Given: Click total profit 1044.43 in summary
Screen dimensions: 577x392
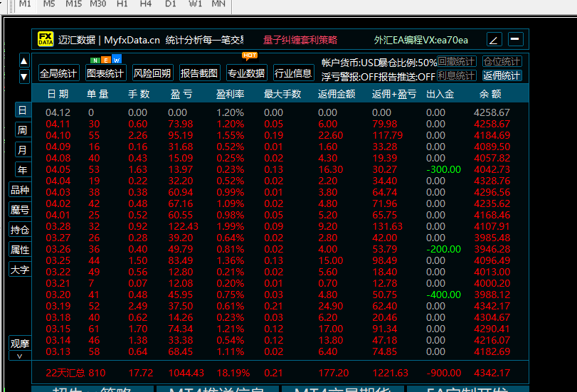Looking at the screenshot, I should coord(186,373).
